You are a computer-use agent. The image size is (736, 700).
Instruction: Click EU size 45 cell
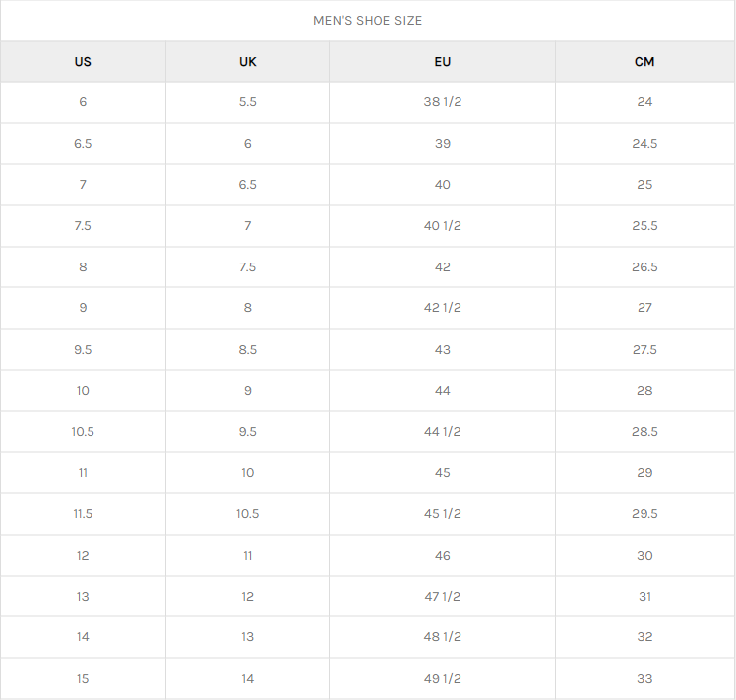coord(443,473)
